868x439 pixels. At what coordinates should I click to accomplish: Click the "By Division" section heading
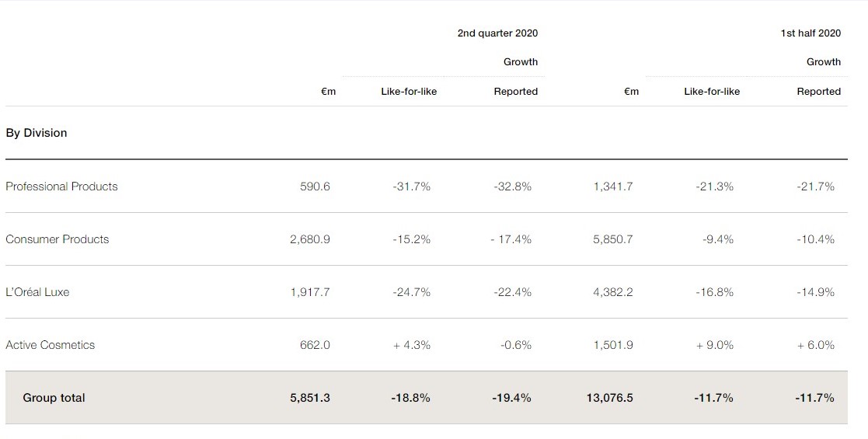point(37,133)
